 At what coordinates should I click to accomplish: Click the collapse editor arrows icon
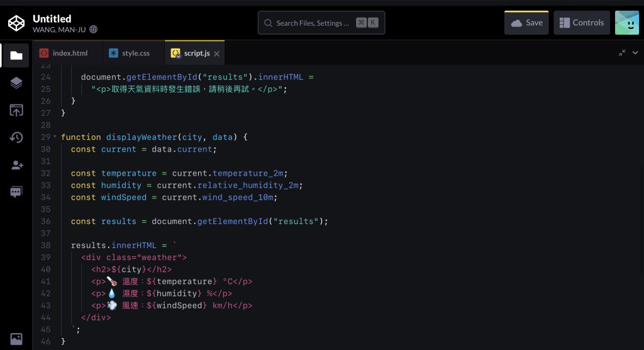pos(622,53)
